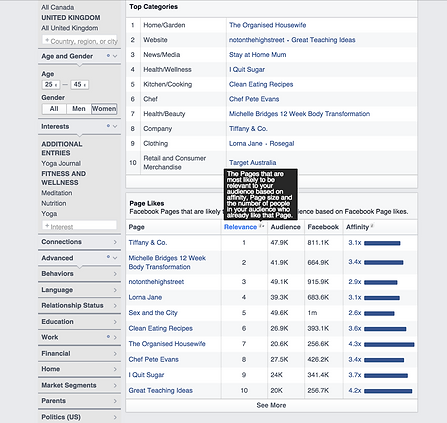
Task: Sort by the Facebook column header
Action: [x=323, y=227]
